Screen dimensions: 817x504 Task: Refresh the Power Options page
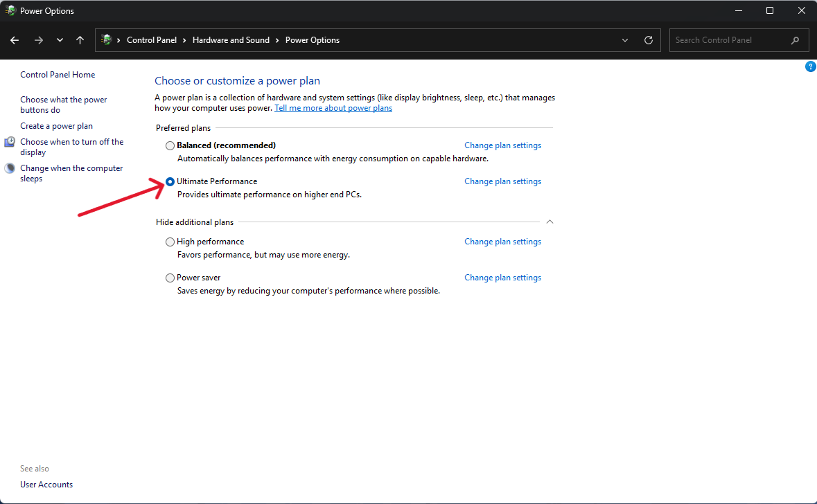(x=649, y=40)
